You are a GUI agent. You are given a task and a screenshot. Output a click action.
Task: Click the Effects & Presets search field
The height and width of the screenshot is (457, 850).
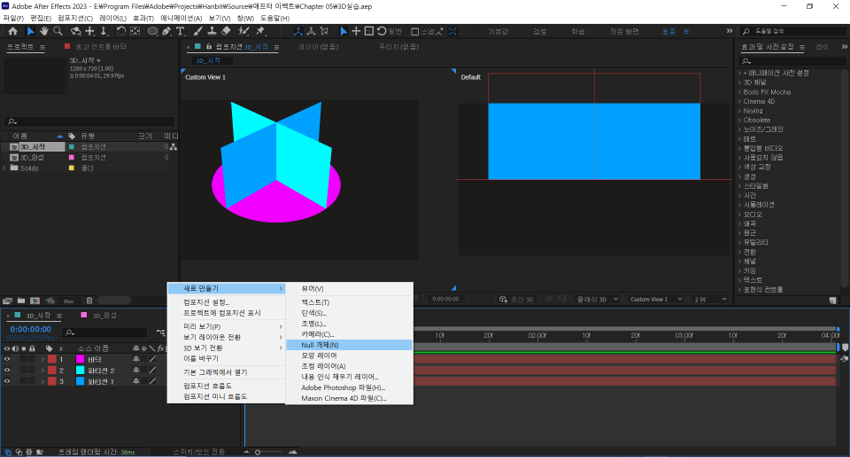coord(793,61)
